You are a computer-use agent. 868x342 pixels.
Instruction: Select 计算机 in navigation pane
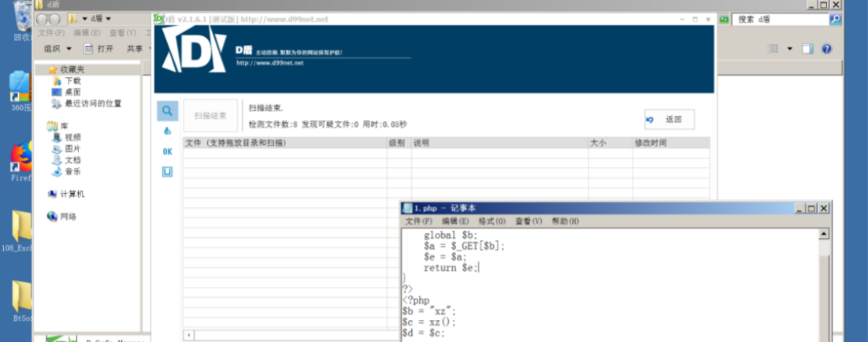click(72, 194)
